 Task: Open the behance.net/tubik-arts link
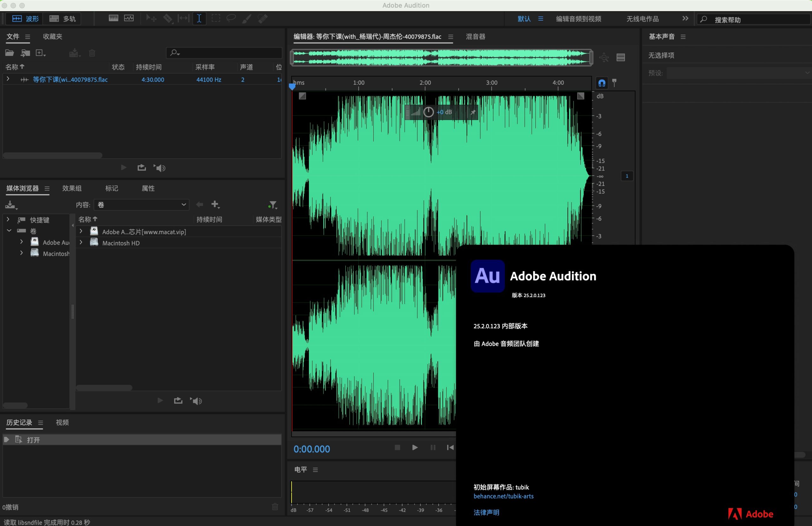[504, 496]
